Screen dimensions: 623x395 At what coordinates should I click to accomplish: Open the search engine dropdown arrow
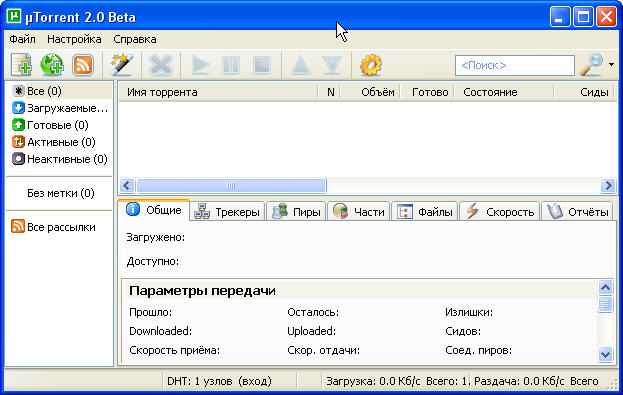coord(611,64)
